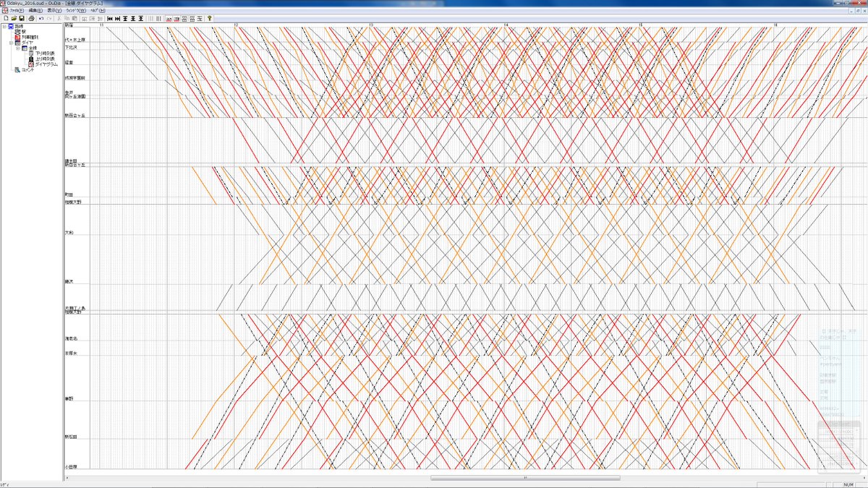Select the ダイヤ icon in the tree
The width and height of the screenshot is (868, 488).
tap(17, 43)
